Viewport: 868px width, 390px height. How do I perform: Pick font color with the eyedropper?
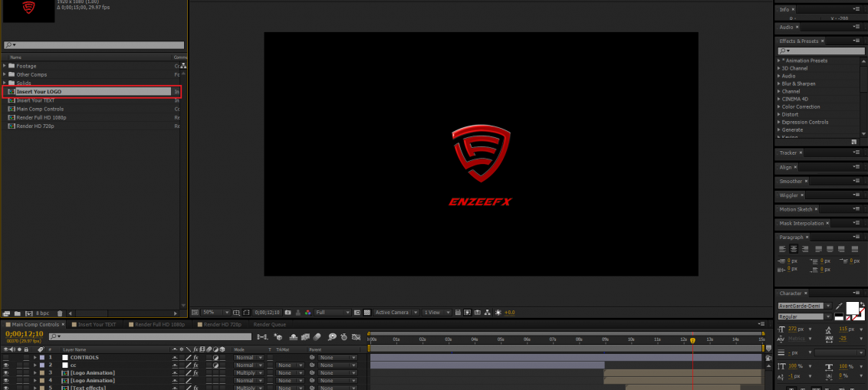click(x=839, y=306)
